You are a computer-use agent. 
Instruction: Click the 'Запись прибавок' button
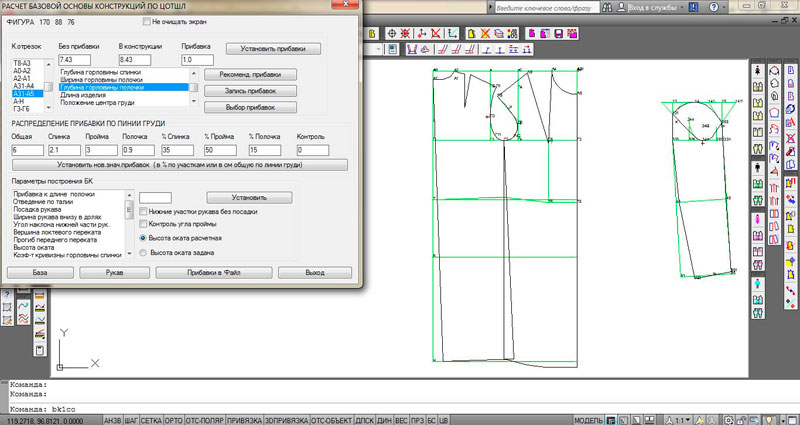click(x=251, y=91)
